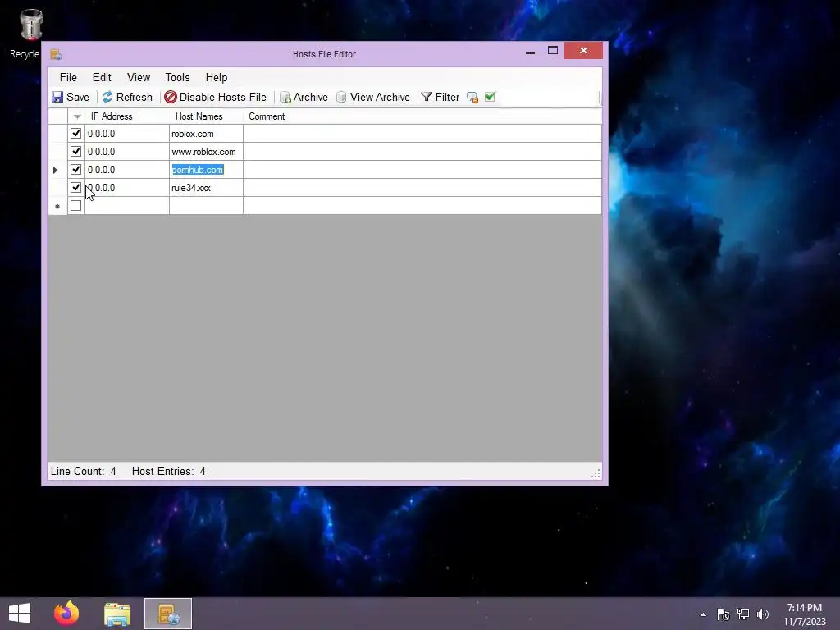This screenshot has width=840, height=630.
Task: Select the new row header with asterisk
Action: pos(57,206)
